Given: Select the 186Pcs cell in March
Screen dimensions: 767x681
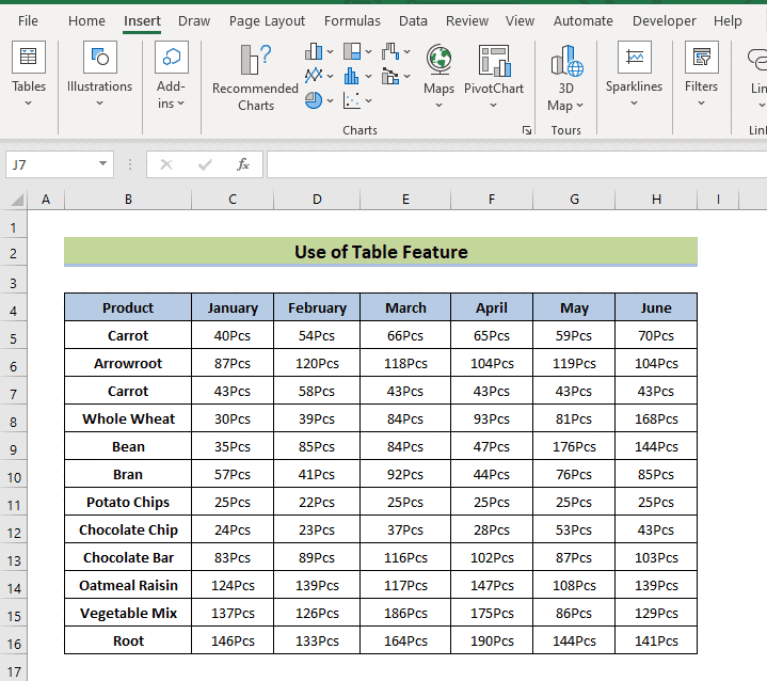Looking at the screenshot, I should coord(406,613).
